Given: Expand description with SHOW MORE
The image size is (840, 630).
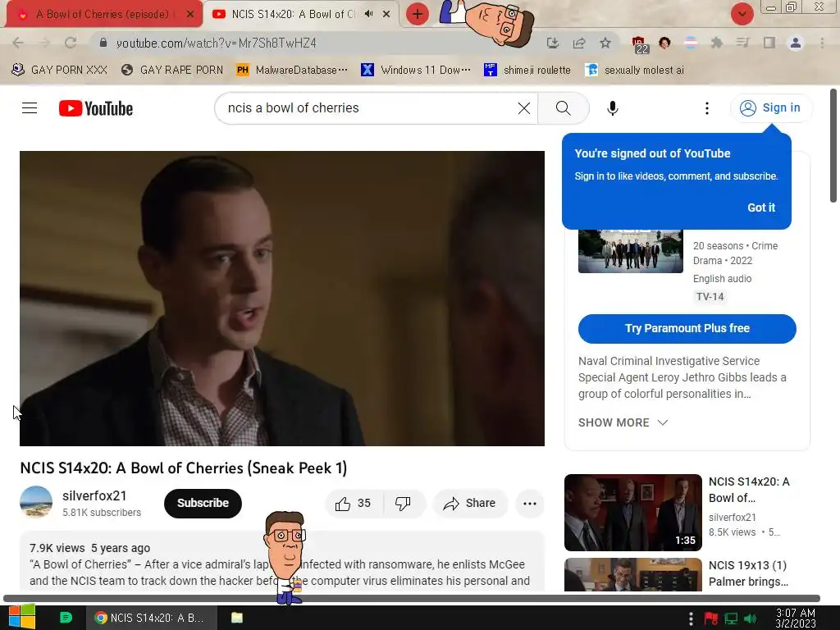Looking at the screenshot, I should click(x=623, y=422).
